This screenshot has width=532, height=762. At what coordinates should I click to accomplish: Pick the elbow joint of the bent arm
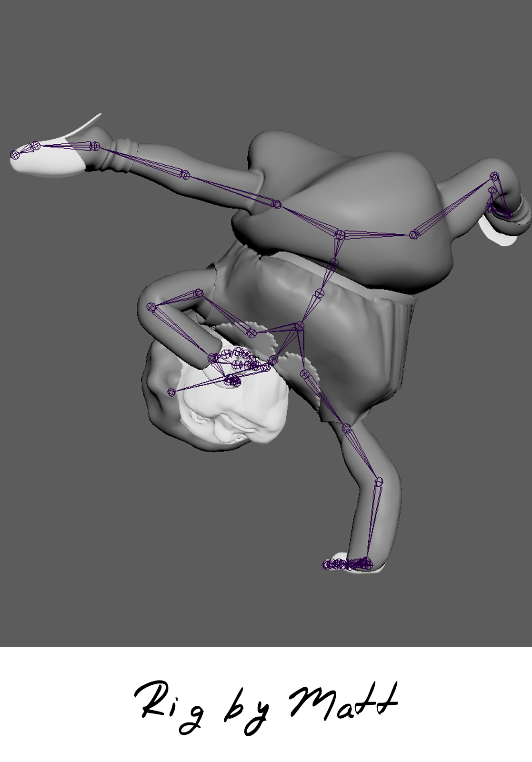pos(151,307)
